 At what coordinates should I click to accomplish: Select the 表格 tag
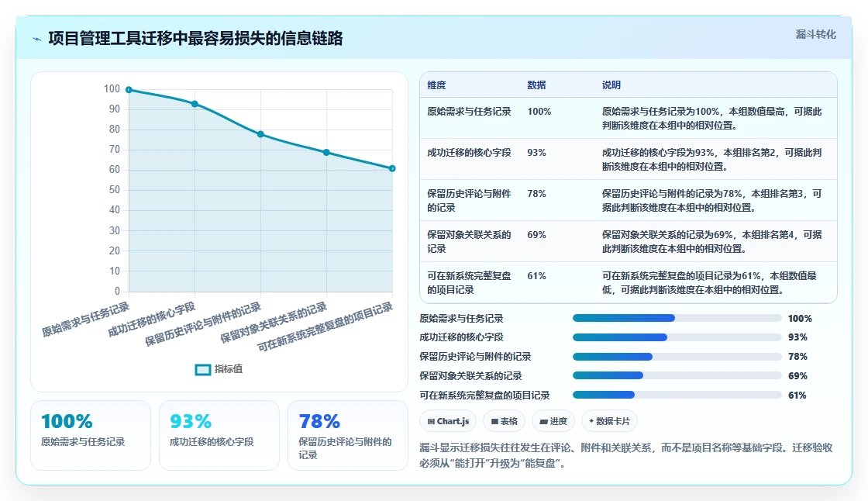[x=504, y=421]
